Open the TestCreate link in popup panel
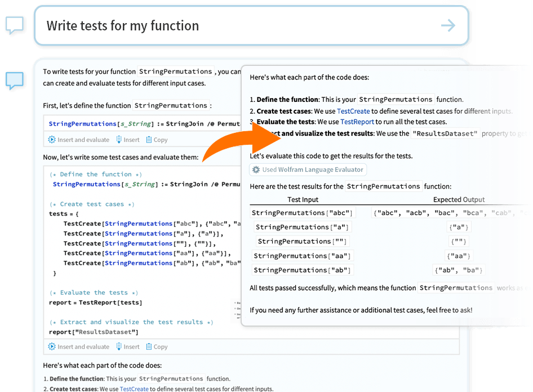Viewport: 533px width, 392px height. 353,111
